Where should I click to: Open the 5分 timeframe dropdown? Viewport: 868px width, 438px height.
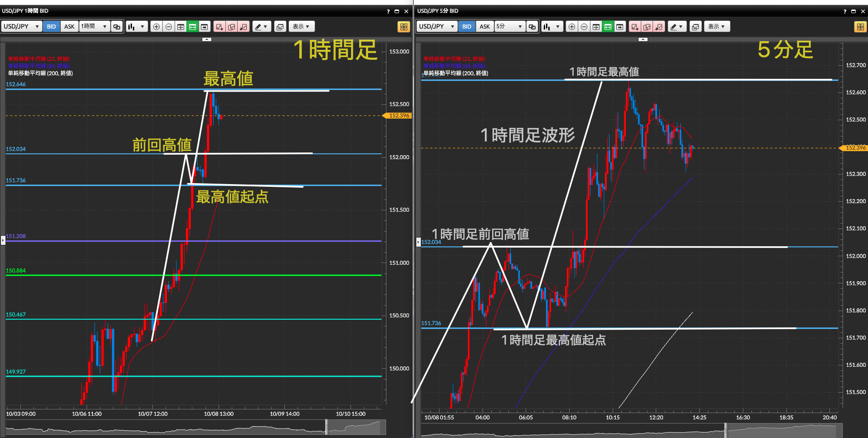[x=510, y=27]
